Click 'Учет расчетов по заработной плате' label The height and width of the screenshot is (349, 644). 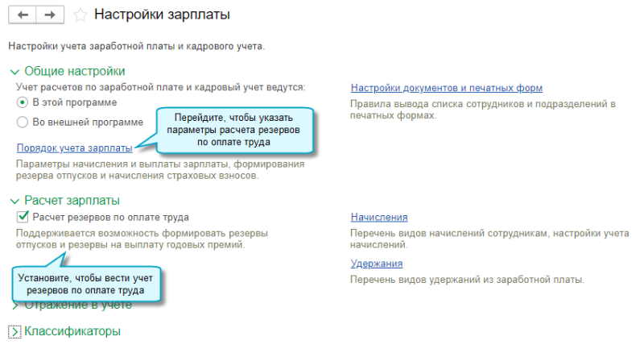pyautogui.click(x=160, y=87)
